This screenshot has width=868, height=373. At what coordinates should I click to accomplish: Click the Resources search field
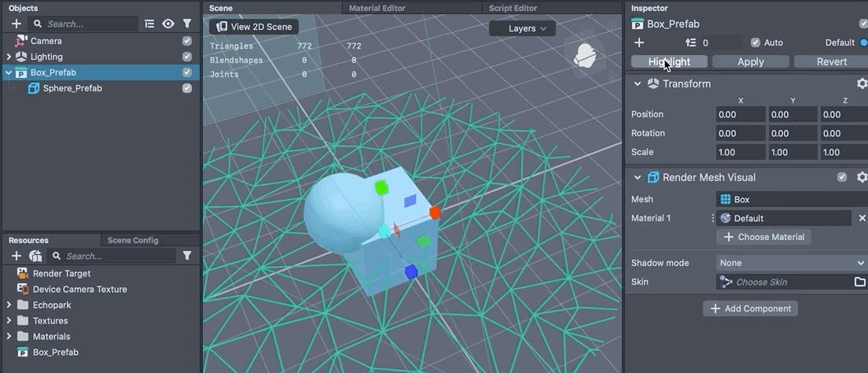(111, 256)
